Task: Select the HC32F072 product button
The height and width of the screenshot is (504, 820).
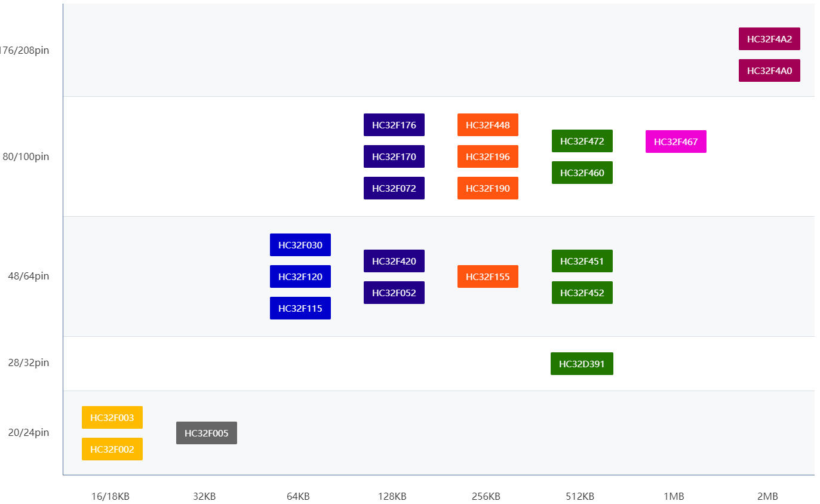Action: pos(394,188)
